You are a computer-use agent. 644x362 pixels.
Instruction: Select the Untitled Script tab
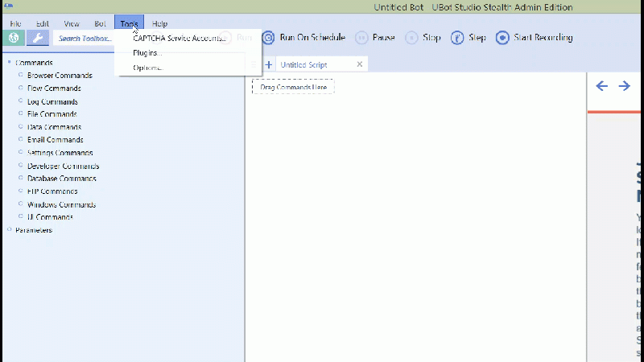click(303, 65)
